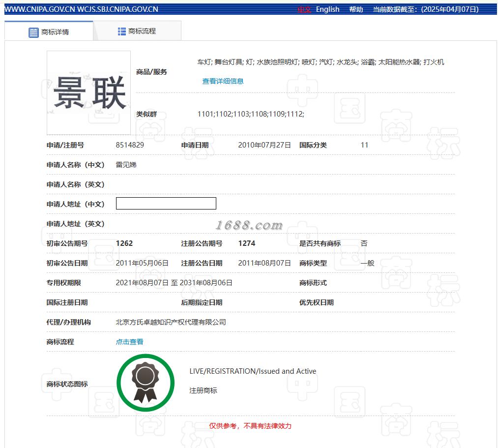Click the 专用权期限 field label
Viewport: 498px width, 448px height.
pos(63,283)
